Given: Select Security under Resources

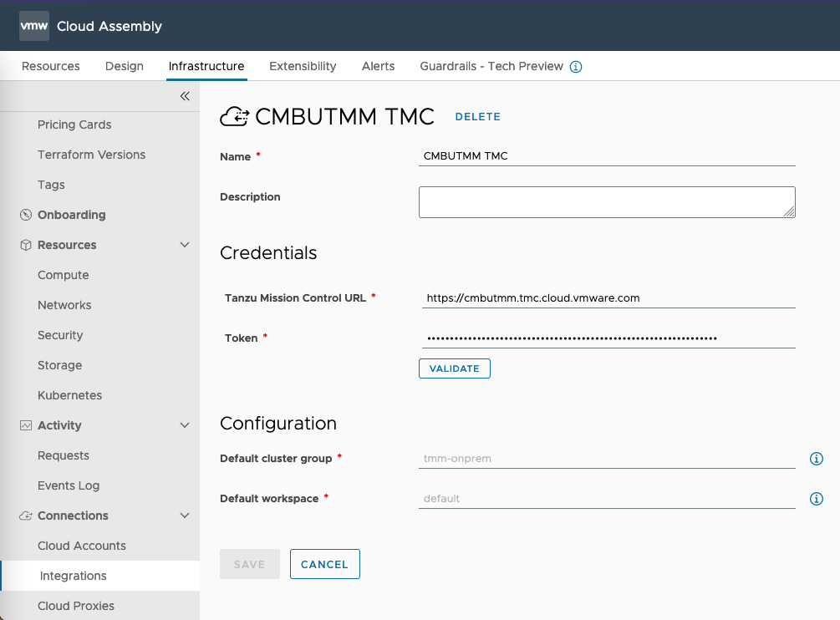Looking at the screenshot, I should pos(60,335).
